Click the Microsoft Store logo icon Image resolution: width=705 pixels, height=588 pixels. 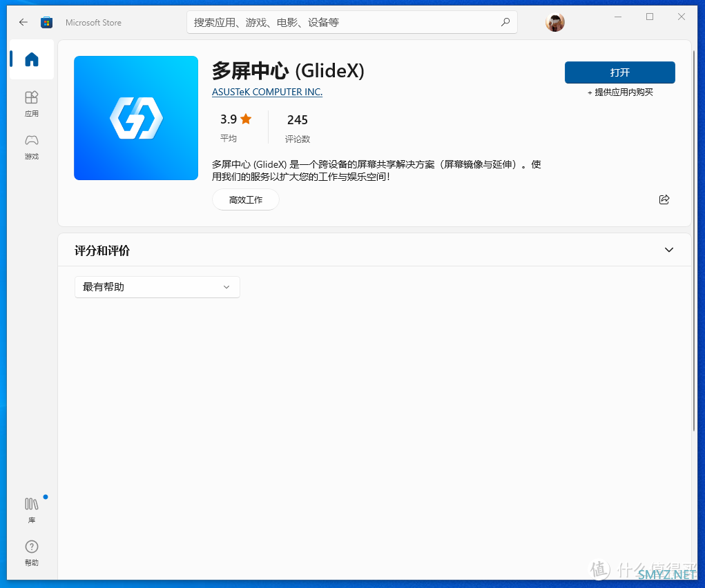click(47, 22)
